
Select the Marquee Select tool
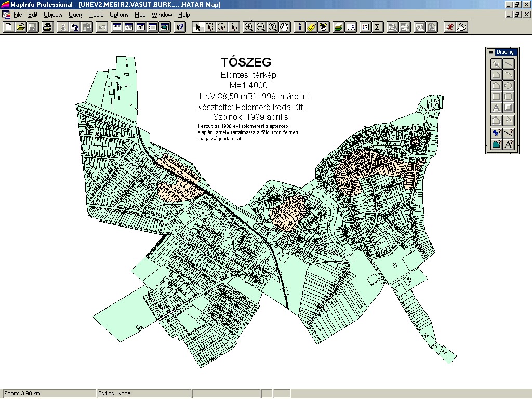[x=209, y=27]
